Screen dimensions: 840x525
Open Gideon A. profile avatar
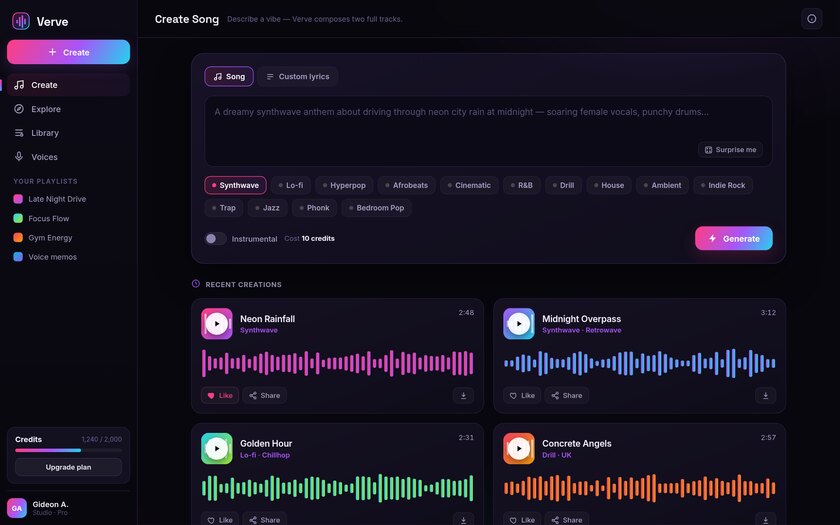17,508
